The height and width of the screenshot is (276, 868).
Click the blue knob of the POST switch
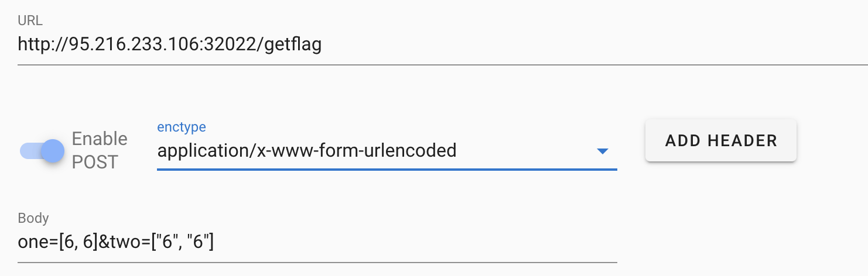tap(53, 151)
